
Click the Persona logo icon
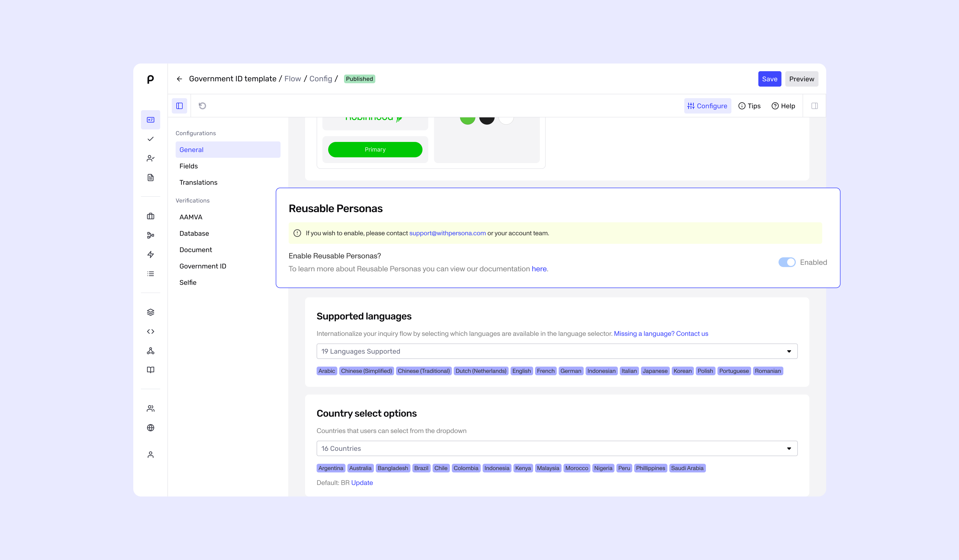click(150, 79)
